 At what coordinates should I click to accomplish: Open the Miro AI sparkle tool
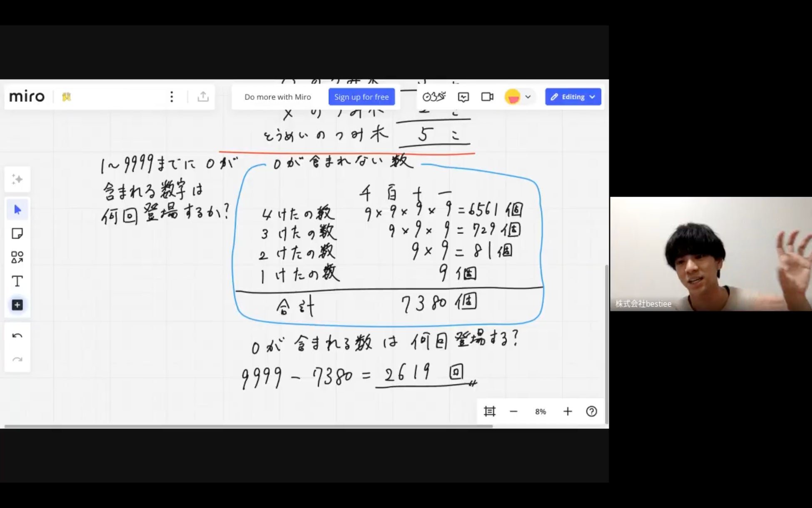pyautogui.click(x=17, y=179)
